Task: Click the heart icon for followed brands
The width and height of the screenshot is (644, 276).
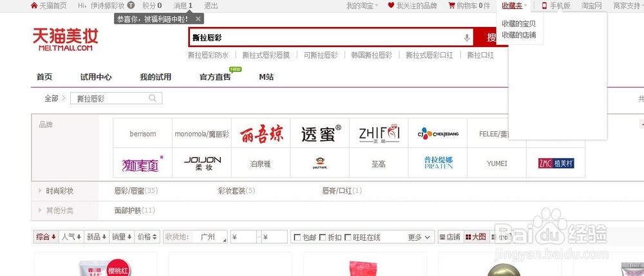Action: [391, 5]
